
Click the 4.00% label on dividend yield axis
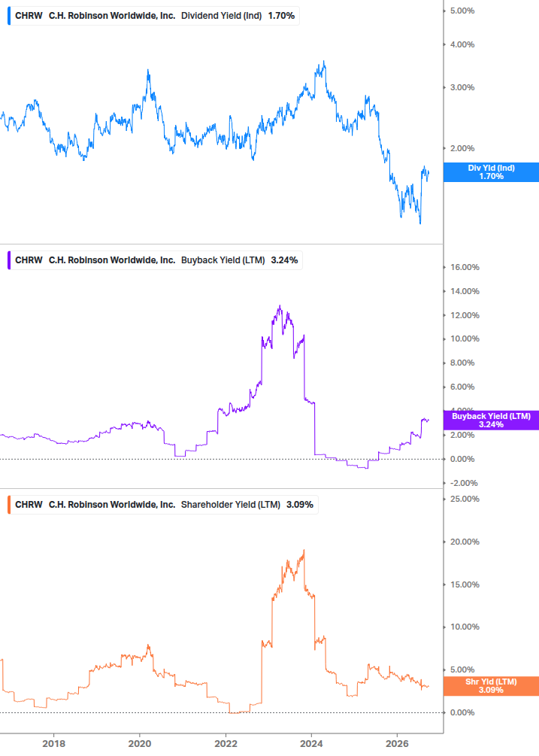click(462, 44)
